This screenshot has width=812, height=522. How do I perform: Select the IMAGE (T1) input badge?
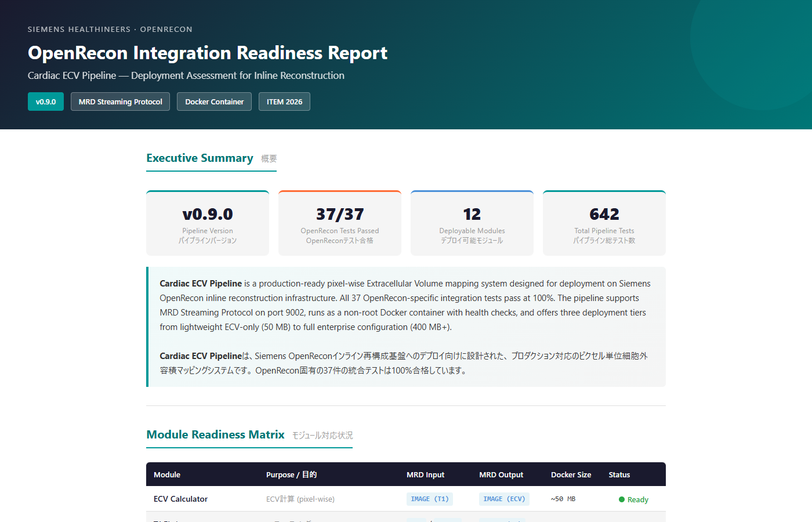(x=429, y=499)
